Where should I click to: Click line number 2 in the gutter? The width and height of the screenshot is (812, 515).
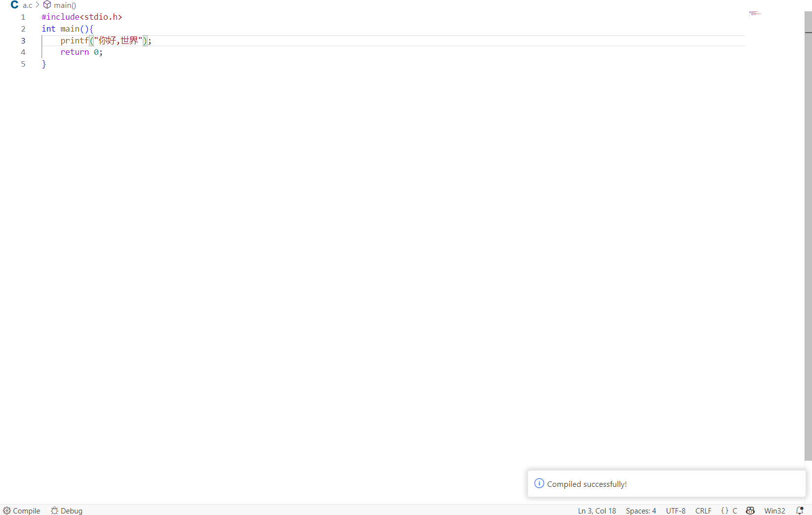pyautogui.click(x=23, y=29)
